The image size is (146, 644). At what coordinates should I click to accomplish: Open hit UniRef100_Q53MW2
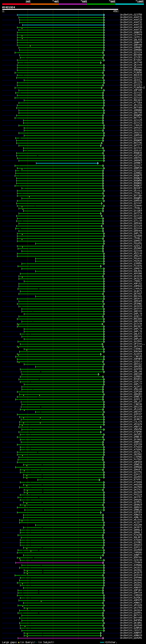(x=131, y=304)
